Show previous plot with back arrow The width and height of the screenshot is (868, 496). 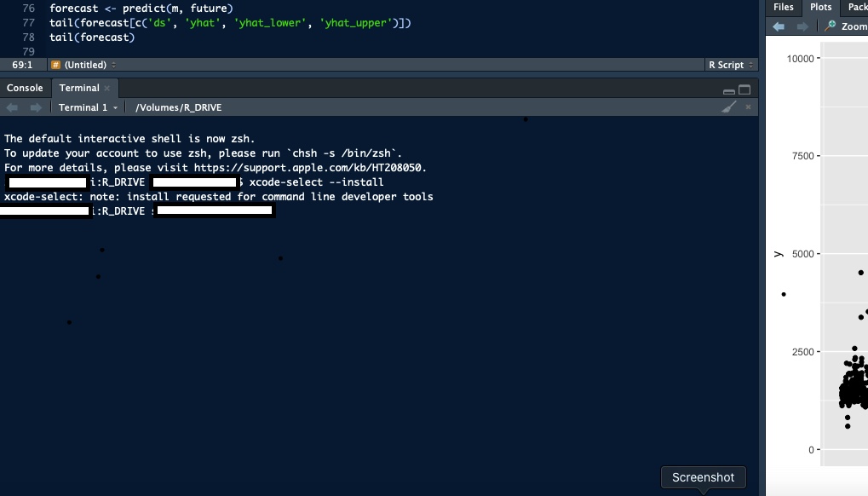779,26
